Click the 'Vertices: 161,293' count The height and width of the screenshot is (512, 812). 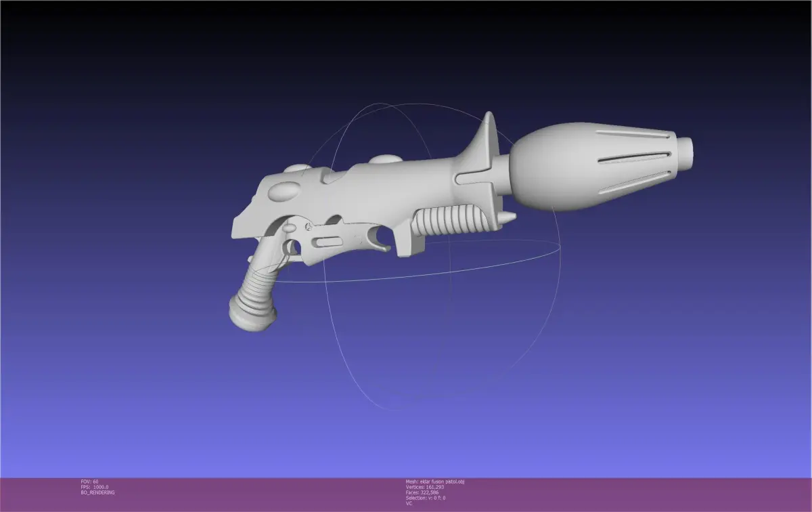point(424,487)
